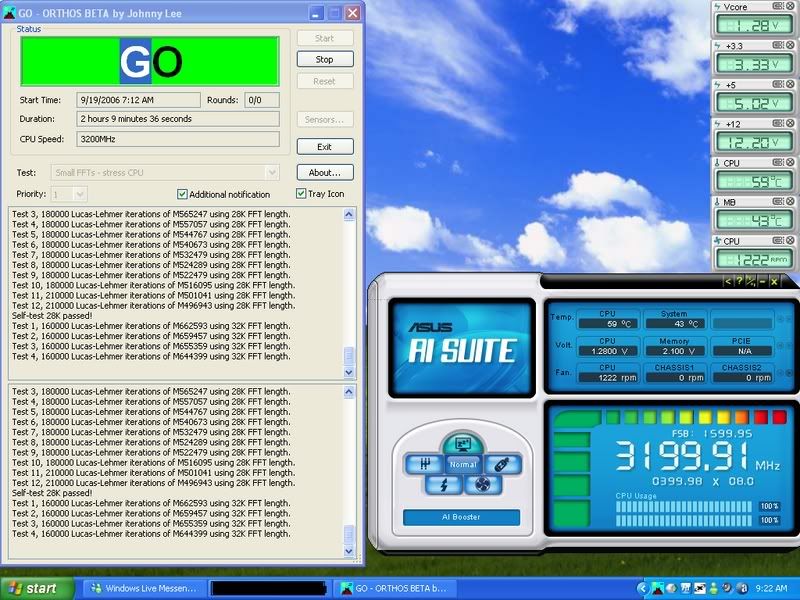The image size is (800, 600).
Task: Click the taskbar clock showing 9:22 AM
Action: tap(771, 588)
